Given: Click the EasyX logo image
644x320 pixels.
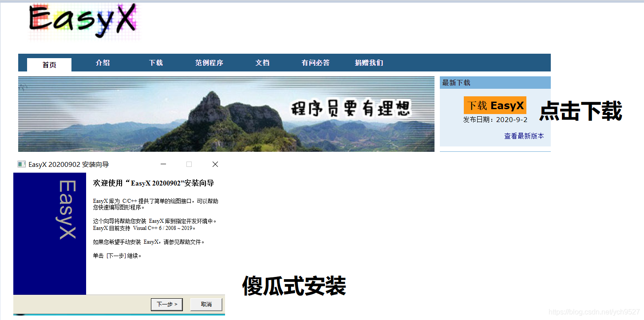Looking at the screenshot, I should coord(84,22).
